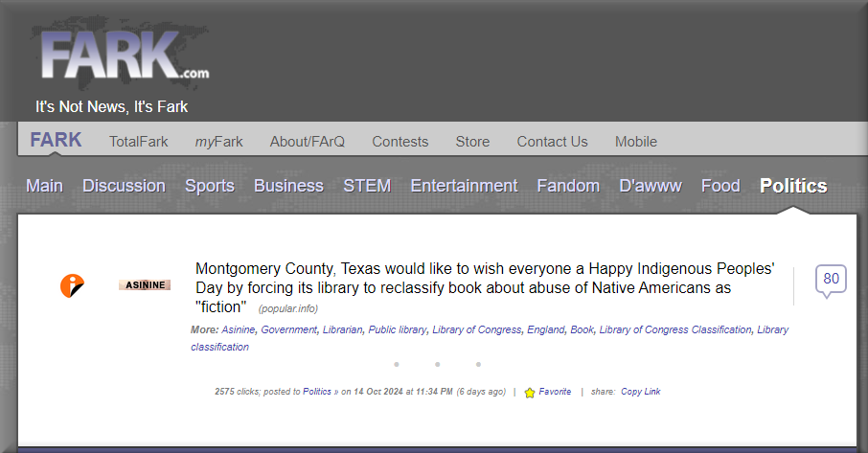Open TotalFark in top menu

tap(138, 142)
